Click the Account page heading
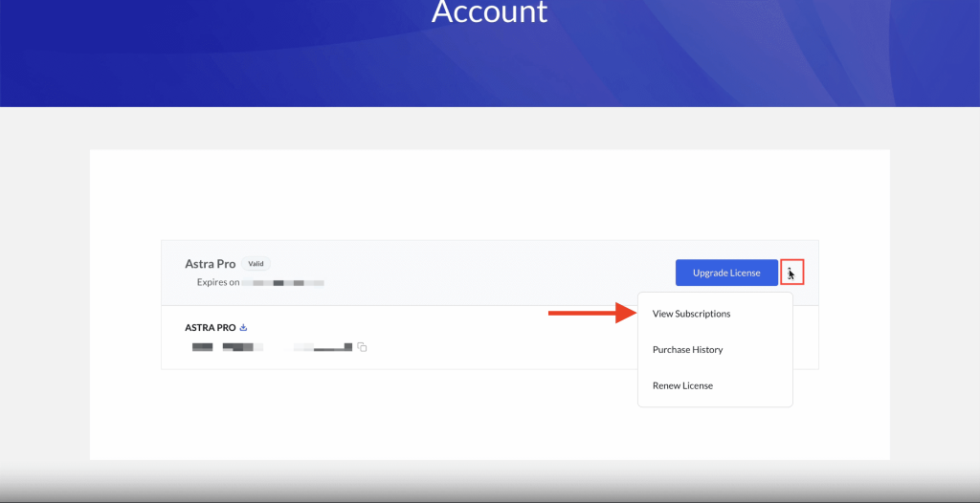This screenshot has width=980, height=503. pyautogui.click(x=489, y=11)
